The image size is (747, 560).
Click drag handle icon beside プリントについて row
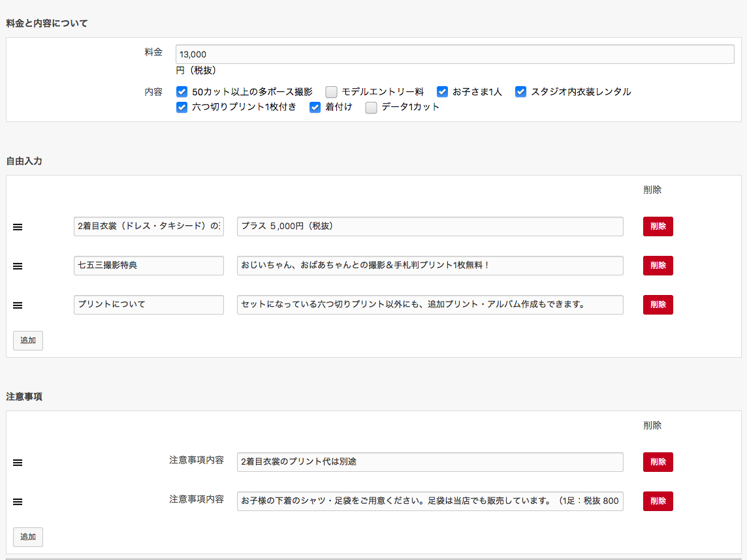[18, 305]
